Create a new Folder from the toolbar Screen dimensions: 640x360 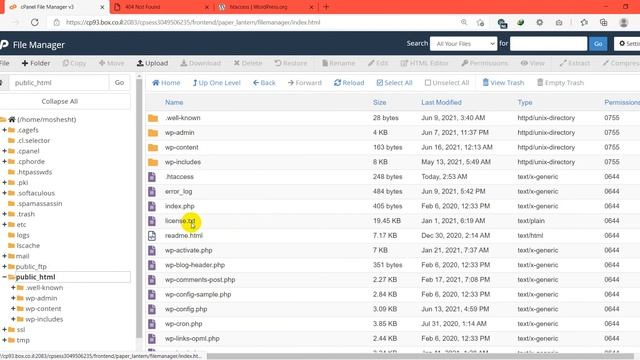point(36,63)
